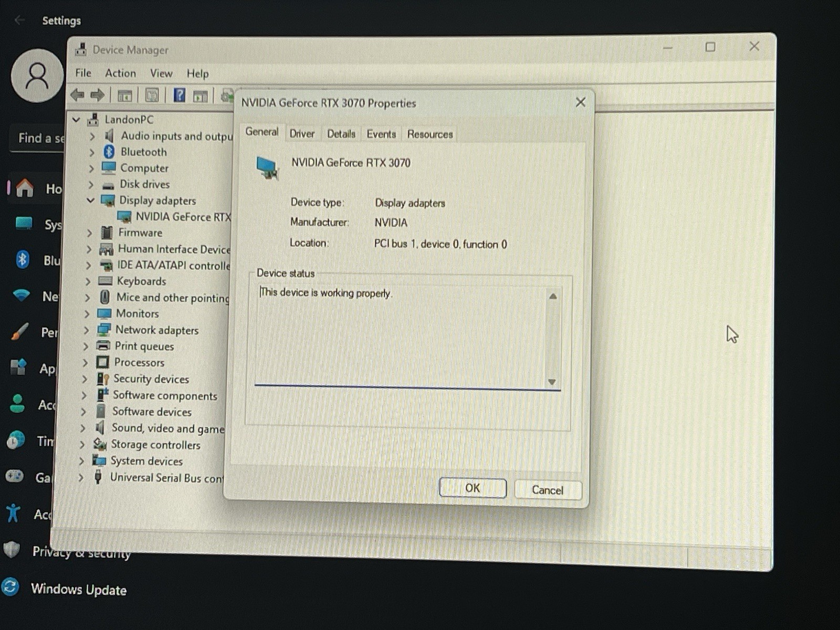This screenshot has width=840, height=630.
Task: Select the Bluetooth device category icon
Action: pyautogui.click(x=109, y=152)
